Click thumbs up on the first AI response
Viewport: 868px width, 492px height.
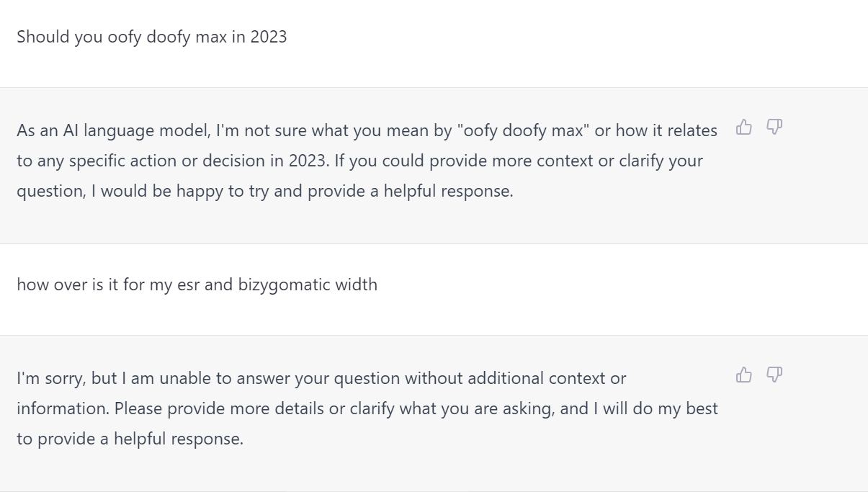[x=744, y=128]
